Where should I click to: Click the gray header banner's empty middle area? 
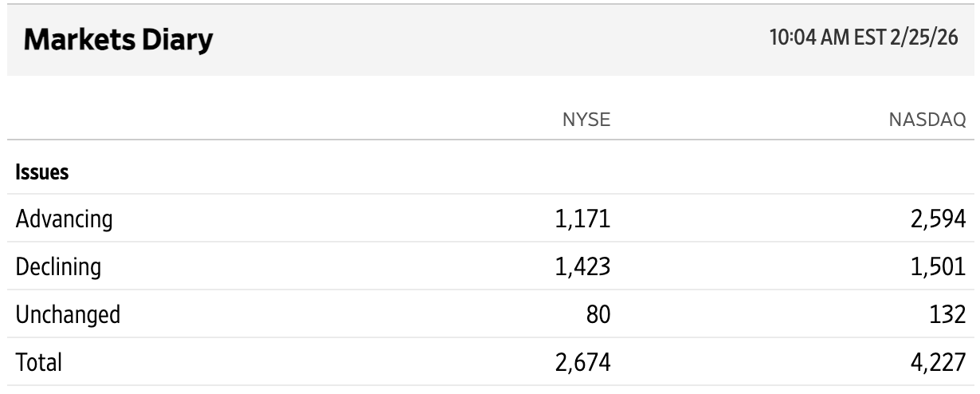click(x=478, y=40)
